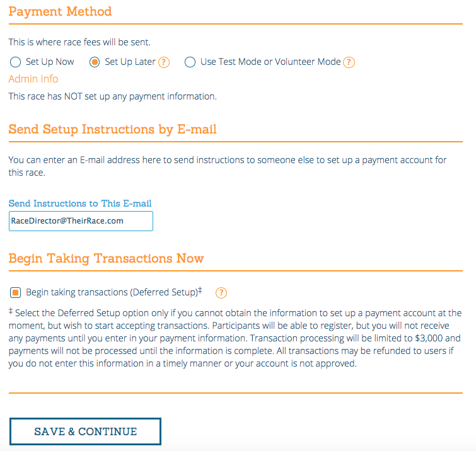Screen dimensions: 476x451
Task: Uncheck the Begin taking transactions checkbox
Action: pyautogui.click(x=16, y=293)
